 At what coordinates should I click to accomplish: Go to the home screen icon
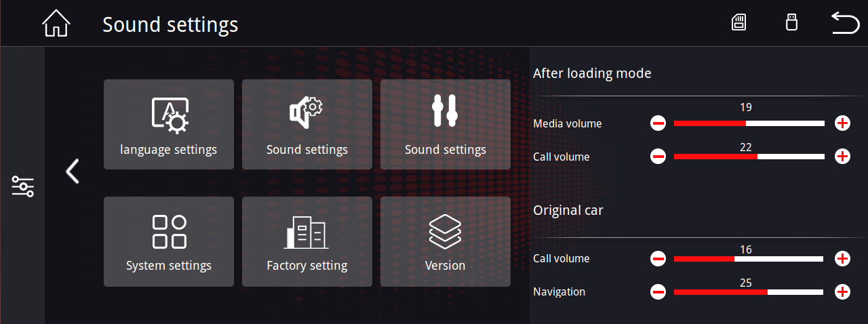pos(56,24)
